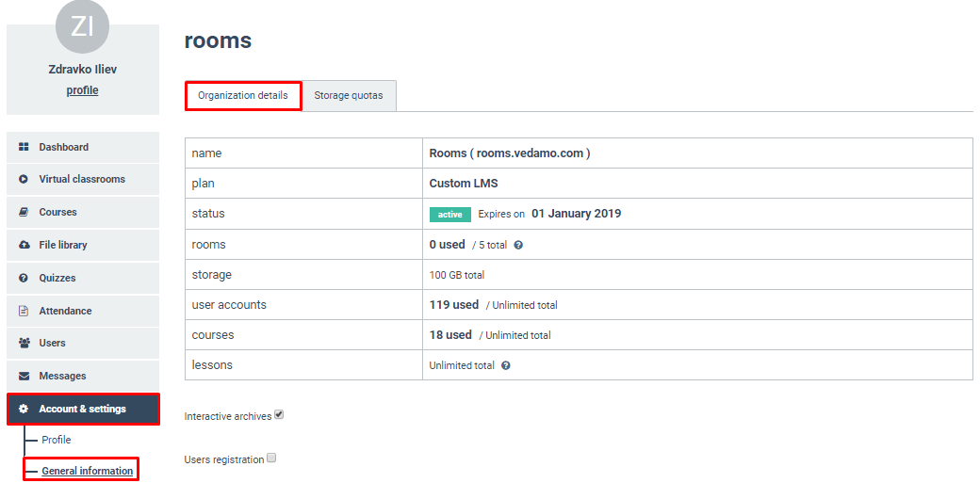Click the File library cloud icon

pos(24,245)
